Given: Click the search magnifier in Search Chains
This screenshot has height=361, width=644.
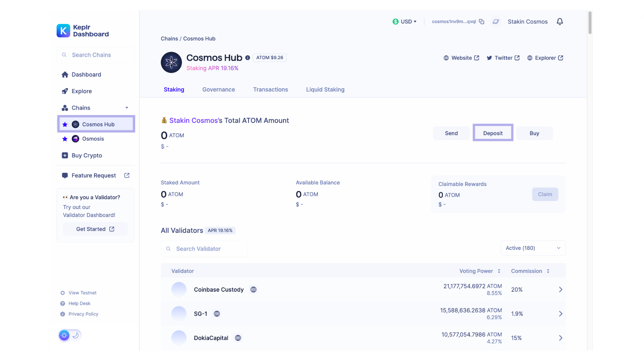Looking at the screenshot, I should click(64, 55).
